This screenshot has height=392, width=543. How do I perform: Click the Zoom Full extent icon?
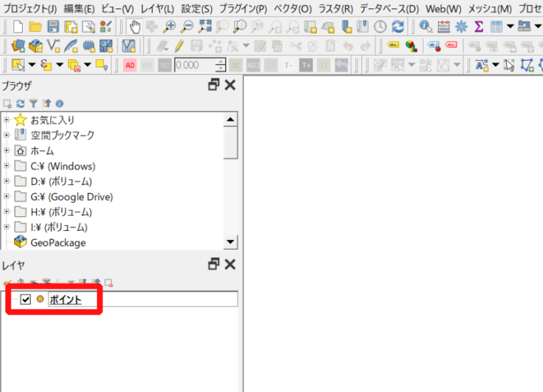[205, 27]
